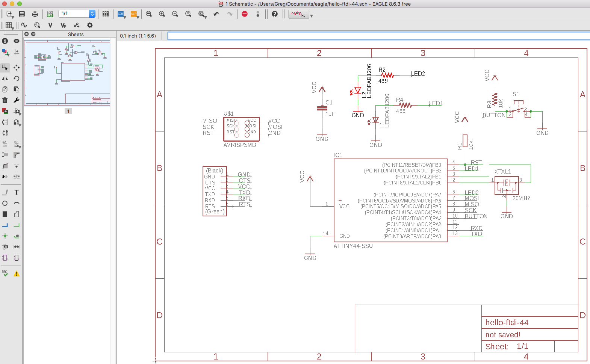Click the Mark origin tool icon
Viewport: 590px width, 364px height.
coord(16,52)
